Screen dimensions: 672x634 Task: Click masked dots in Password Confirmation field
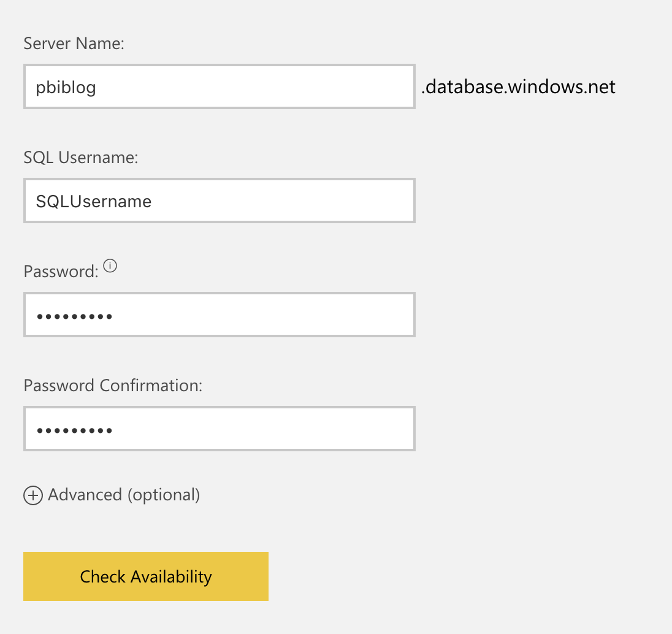[74, 431]
